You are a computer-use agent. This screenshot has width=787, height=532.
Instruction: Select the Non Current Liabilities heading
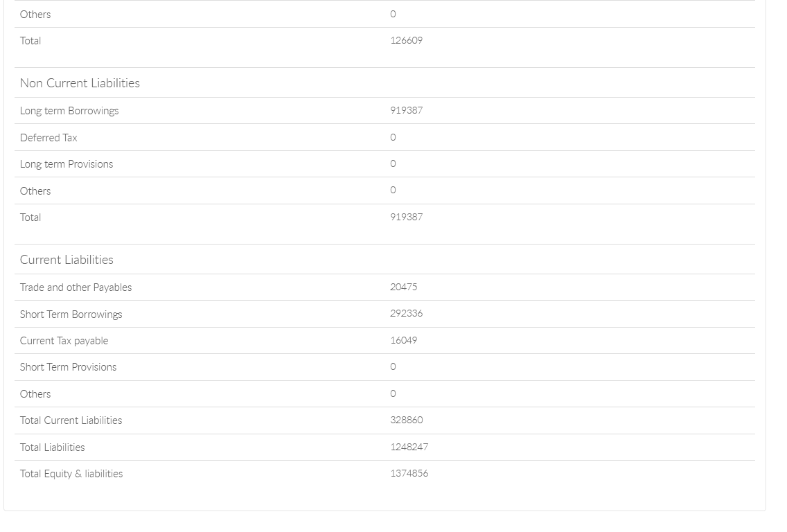[80, 83]
